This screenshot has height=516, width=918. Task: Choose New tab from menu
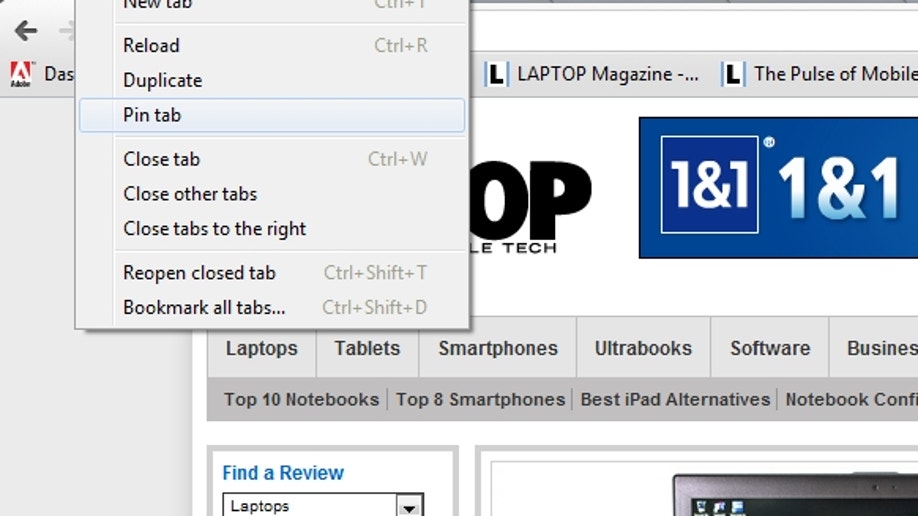(x=272, y=6)
